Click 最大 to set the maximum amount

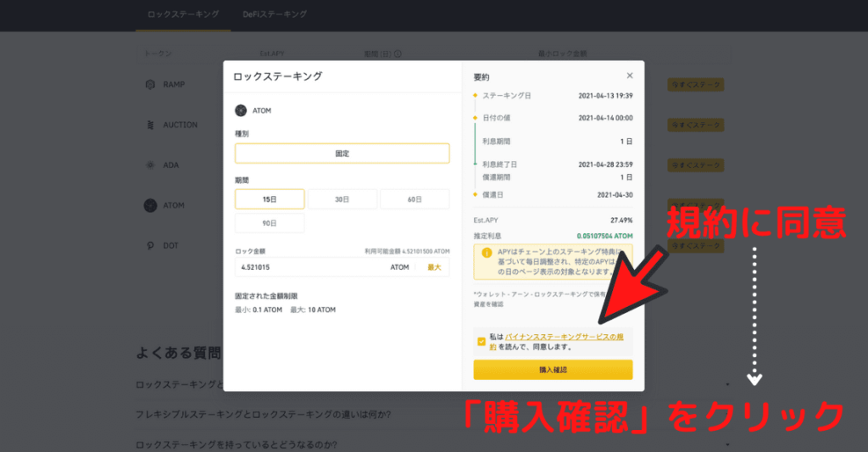[435, 267]
